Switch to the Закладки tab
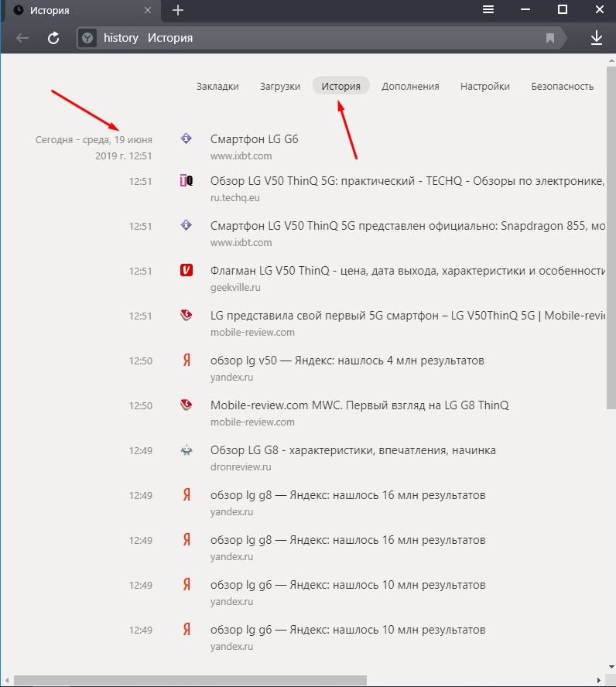 (x=217, y=87)
